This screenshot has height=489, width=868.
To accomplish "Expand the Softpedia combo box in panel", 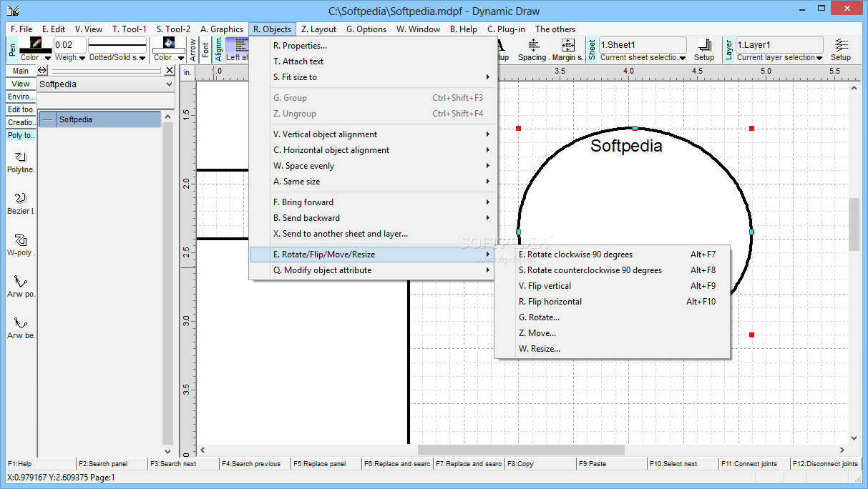I will click(x=169, y=84).
